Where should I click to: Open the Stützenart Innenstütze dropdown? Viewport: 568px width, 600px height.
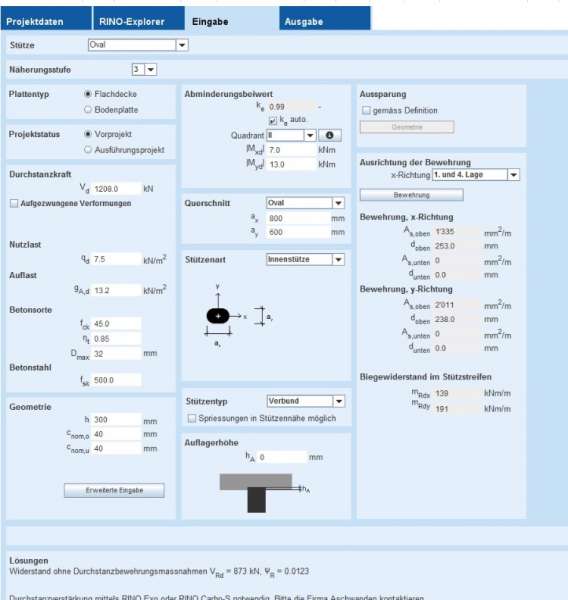point(305,259)
